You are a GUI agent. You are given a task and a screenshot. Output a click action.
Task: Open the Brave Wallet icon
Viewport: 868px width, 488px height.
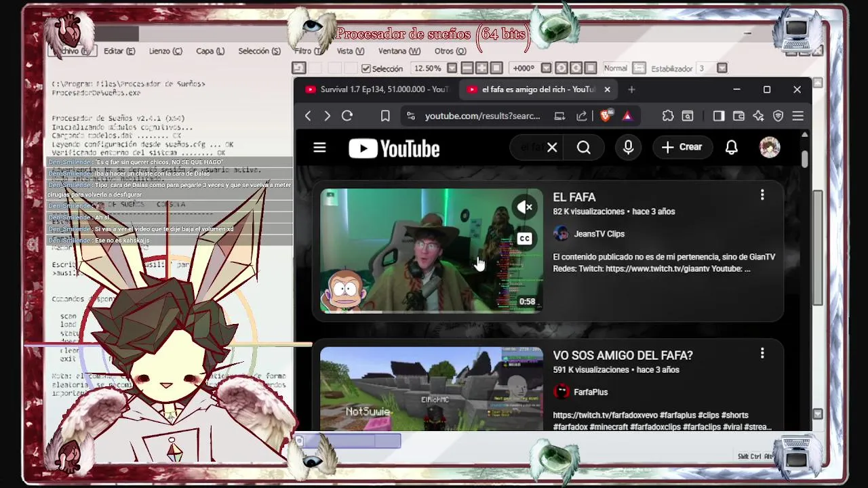pyautogui.click(x=738, y=116)
